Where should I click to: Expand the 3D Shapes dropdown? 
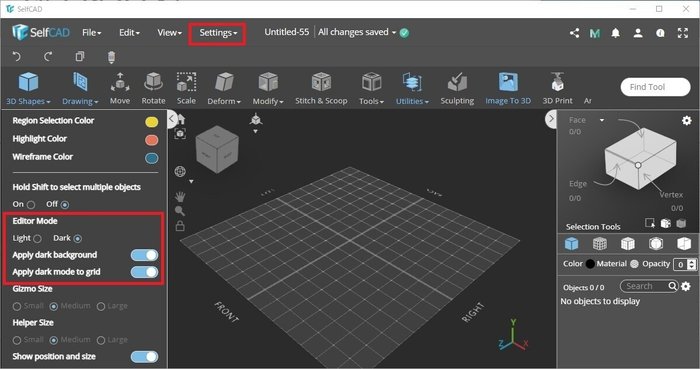click(28, 89)
